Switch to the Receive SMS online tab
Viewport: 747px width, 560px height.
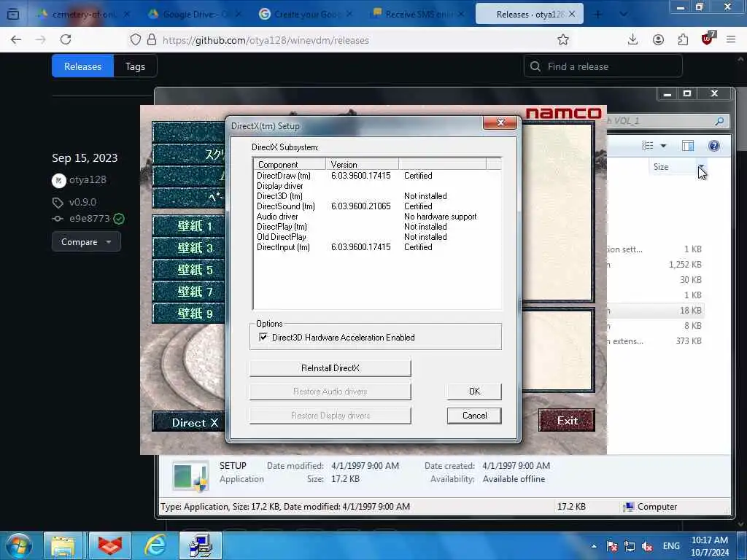tap(417, 15)
